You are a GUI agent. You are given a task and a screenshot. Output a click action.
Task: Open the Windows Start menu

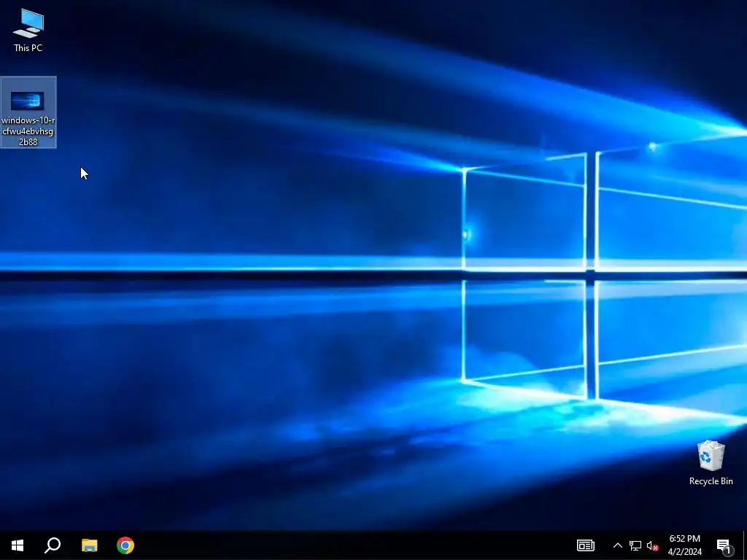pyautogui.click(x=18, y=545)
